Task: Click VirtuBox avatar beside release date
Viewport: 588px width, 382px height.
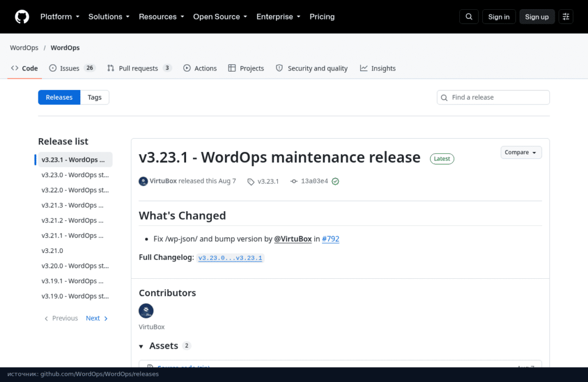Action: [x=143, y=181]
